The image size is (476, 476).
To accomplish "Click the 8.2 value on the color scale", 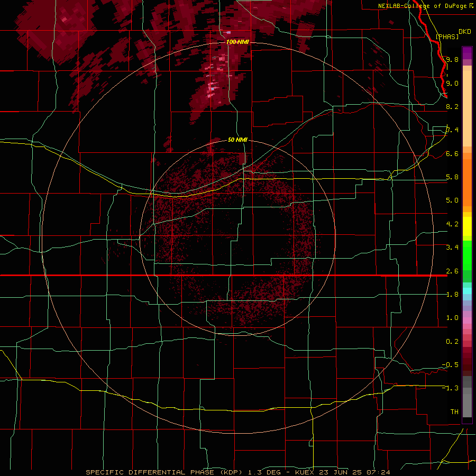I will pyautogui.click(x=452, y=106).
